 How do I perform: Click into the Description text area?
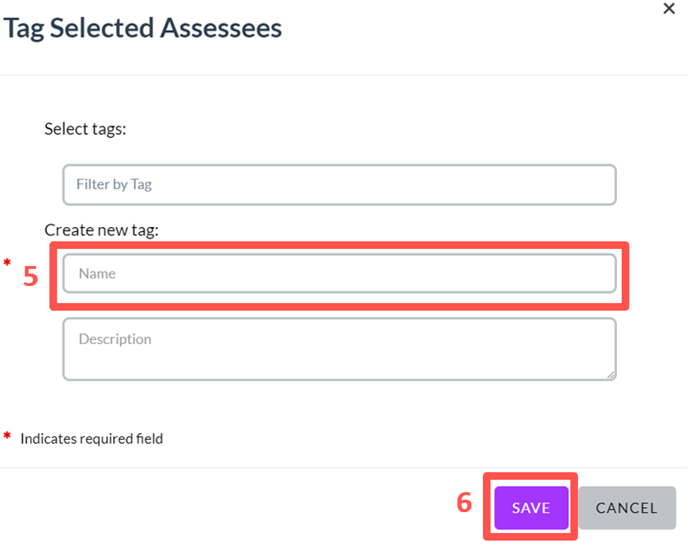pyautogui.click(x=339, y=349)
